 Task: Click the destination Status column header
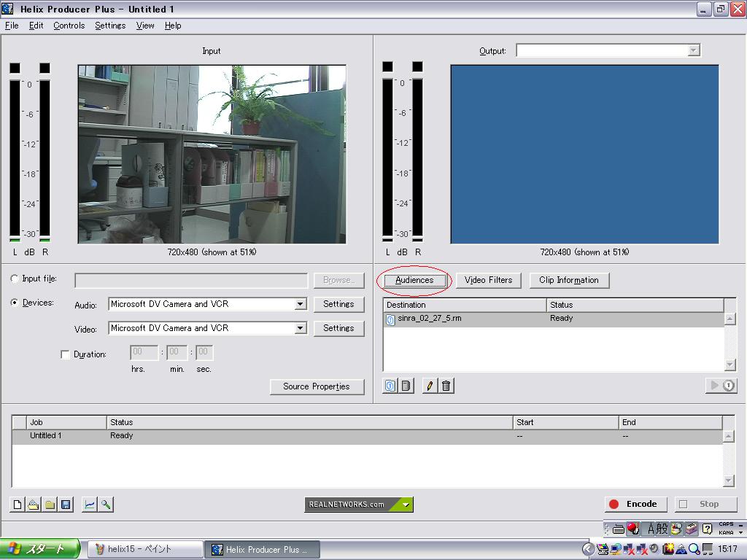(x=635, y=305)
